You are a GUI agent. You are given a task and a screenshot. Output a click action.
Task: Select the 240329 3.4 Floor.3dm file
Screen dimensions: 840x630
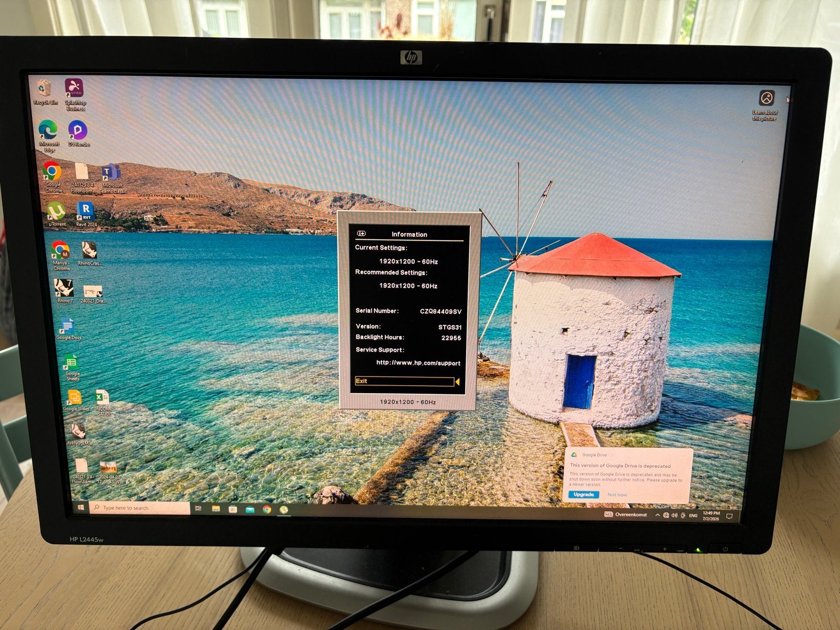(82, 177)
